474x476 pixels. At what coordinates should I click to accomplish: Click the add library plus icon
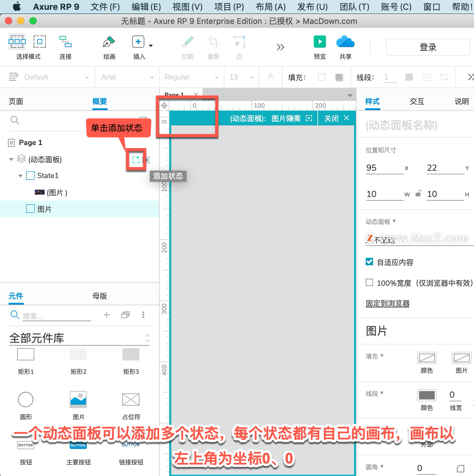click(107, 315)
